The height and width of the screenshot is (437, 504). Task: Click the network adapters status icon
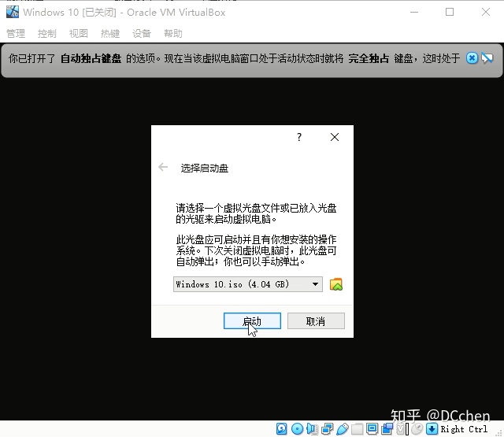pyautogui.click(x=328, y=428)
